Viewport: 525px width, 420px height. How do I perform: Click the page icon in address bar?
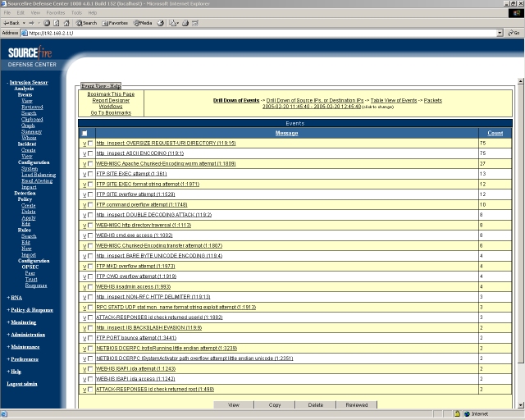(x=24, y=33)
